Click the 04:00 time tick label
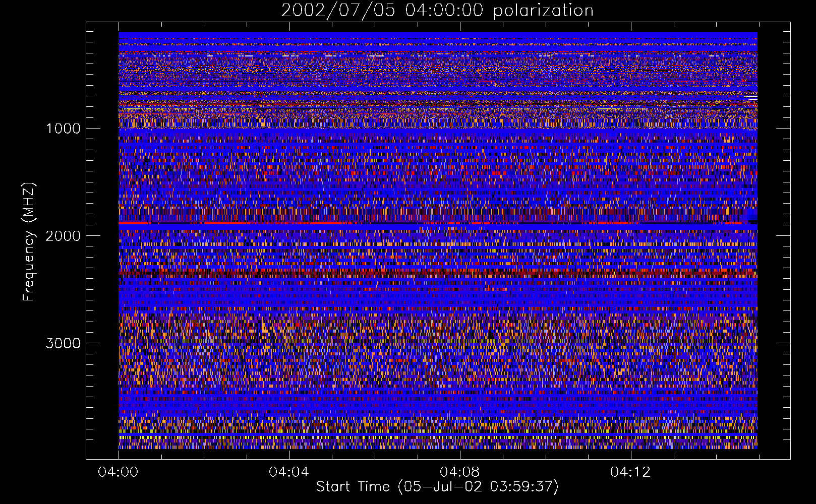The image size is (816, 504). click(118, 472)
